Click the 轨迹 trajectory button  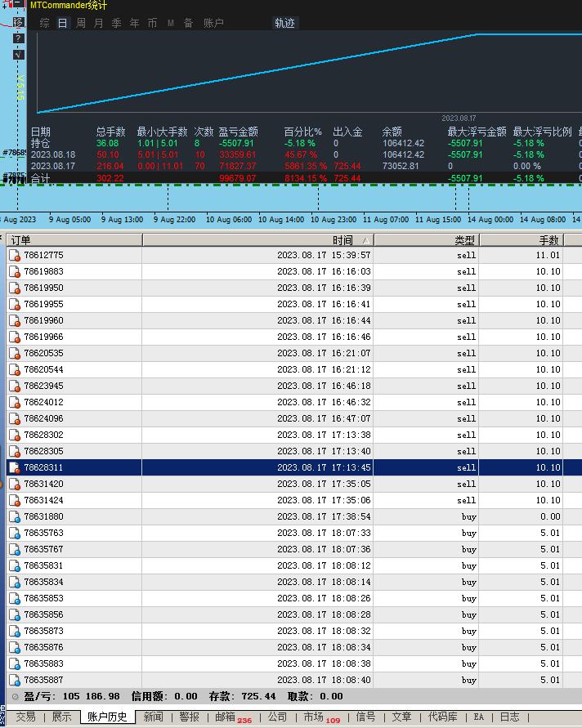284,23
